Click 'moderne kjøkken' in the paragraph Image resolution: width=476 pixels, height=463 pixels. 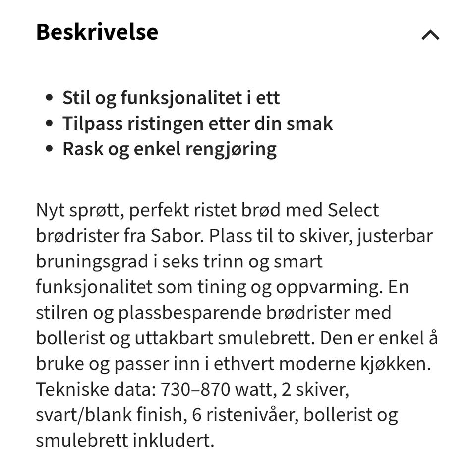tap(355, 365)
